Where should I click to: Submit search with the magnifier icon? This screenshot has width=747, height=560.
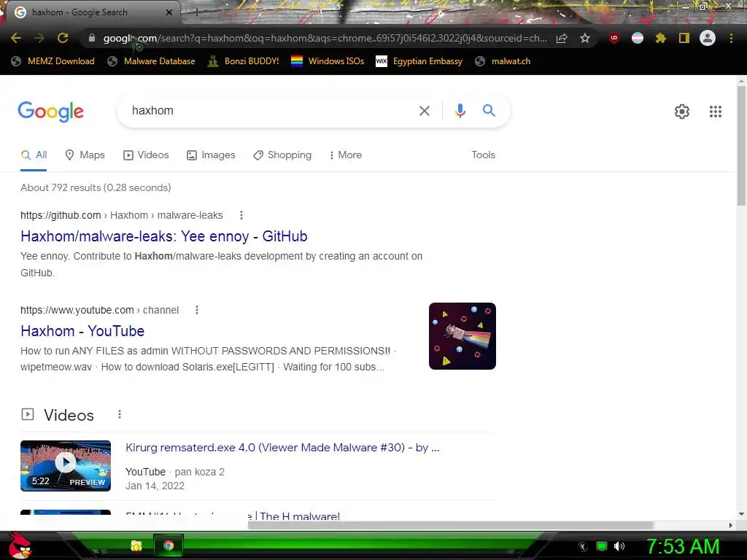[x=489, y=111]
